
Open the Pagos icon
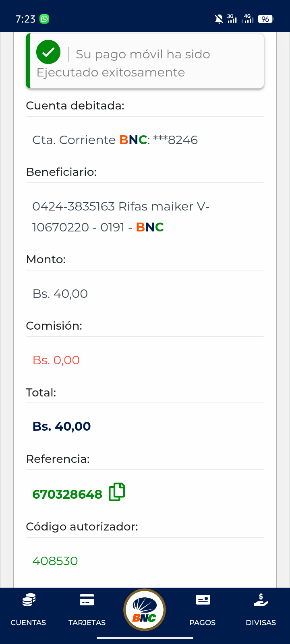pos(203,600)
